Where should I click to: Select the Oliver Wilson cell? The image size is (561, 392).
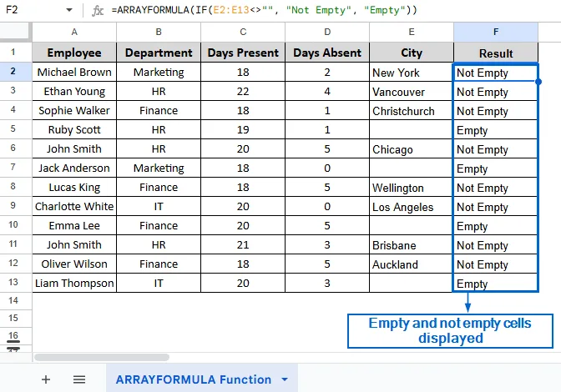click(74, 264)
